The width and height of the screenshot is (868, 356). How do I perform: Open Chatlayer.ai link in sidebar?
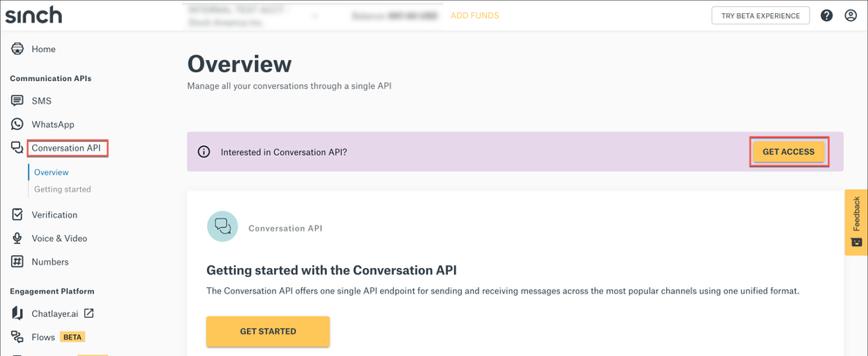click(56, 313)
